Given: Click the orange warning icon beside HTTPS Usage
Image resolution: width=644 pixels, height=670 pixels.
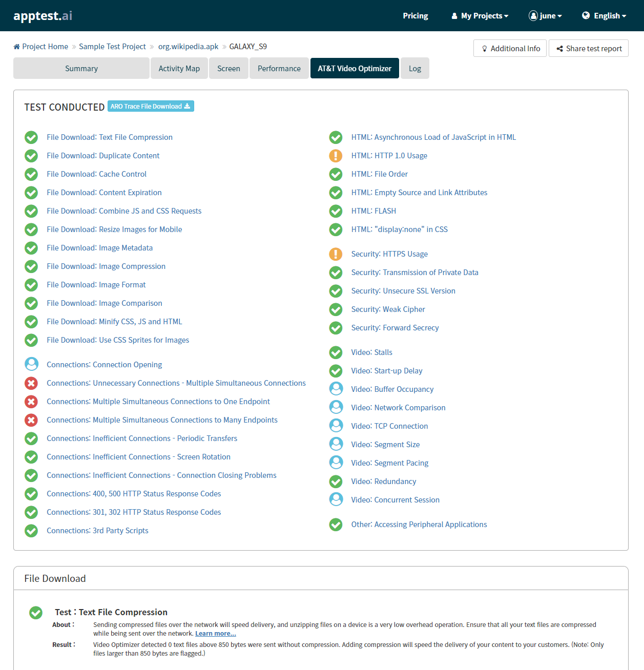Looking at the screenshot, I should 336,254.
